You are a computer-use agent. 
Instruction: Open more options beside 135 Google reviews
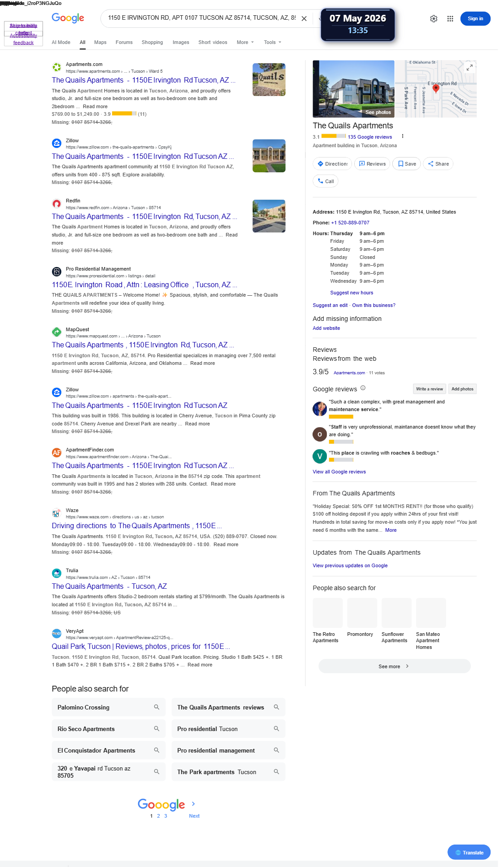tap(403, 136)
